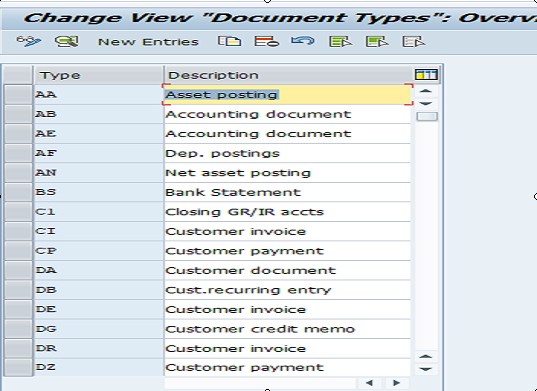Click the Copy As icon
The image size is (537, 391).
pyautogui.click(x=229, y=41)
